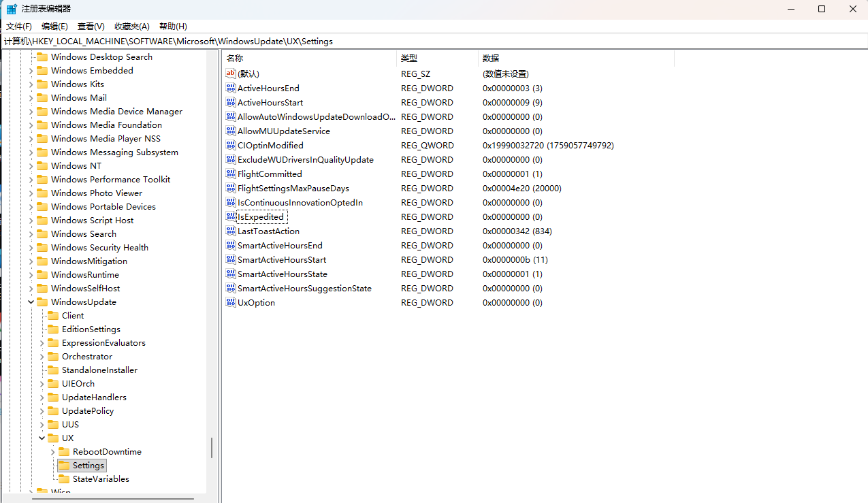Click the icon beside IsExpedited value
This screenshot has width=868, height=503.
coord(230,216)
